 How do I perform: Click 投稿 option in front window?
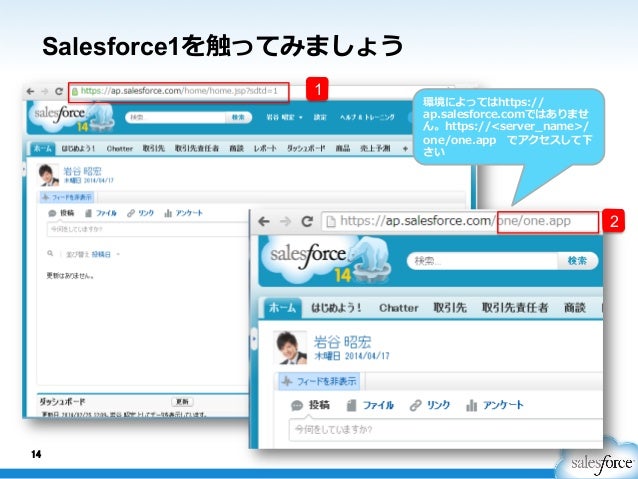310,405
